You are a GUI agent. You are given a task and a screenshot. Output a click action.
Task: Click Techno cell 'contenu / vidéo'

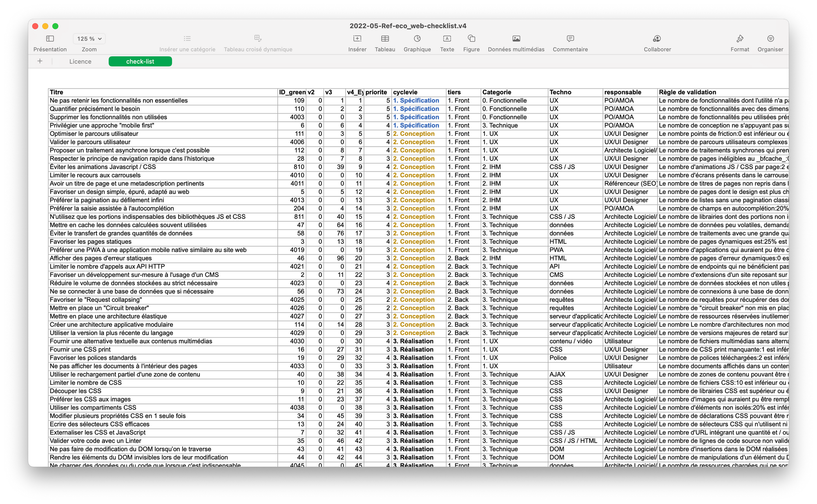click(576, 341)
